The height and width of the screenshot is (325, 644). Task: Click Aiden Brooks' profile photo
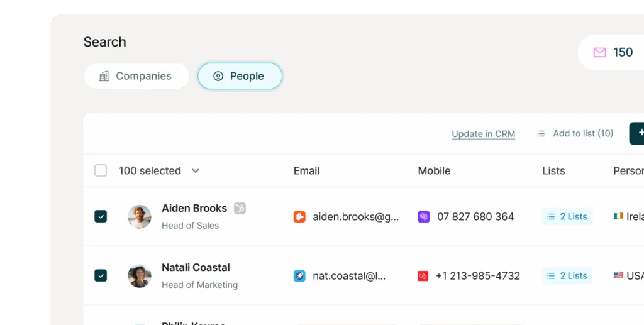(140, 216)
